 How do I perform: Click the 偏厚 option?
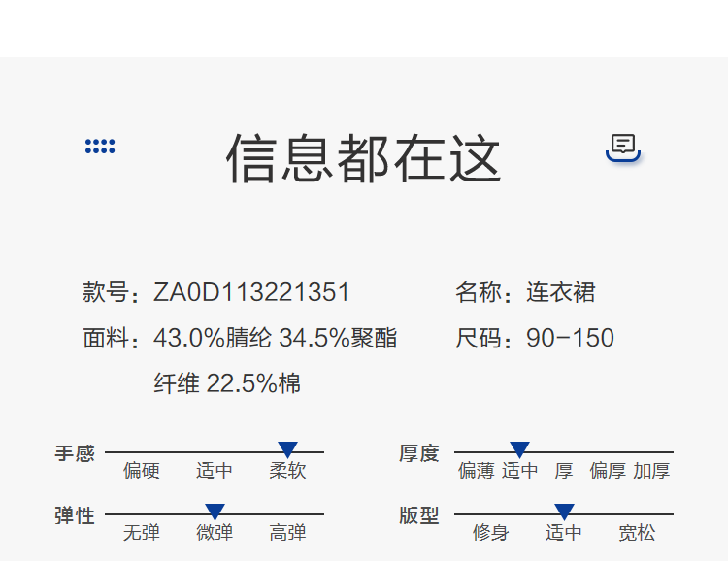608,471
